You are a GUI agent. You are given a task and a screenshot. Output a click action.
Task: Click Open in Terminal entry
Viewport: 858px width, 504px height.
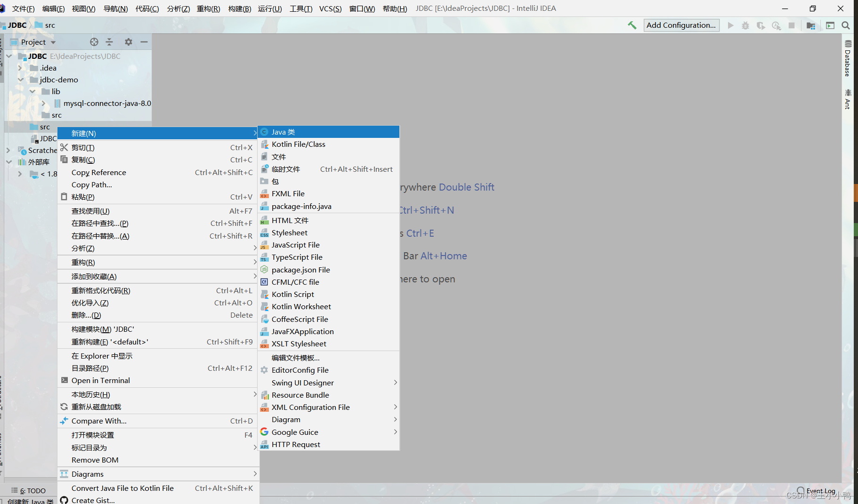(x=158, y=381)
